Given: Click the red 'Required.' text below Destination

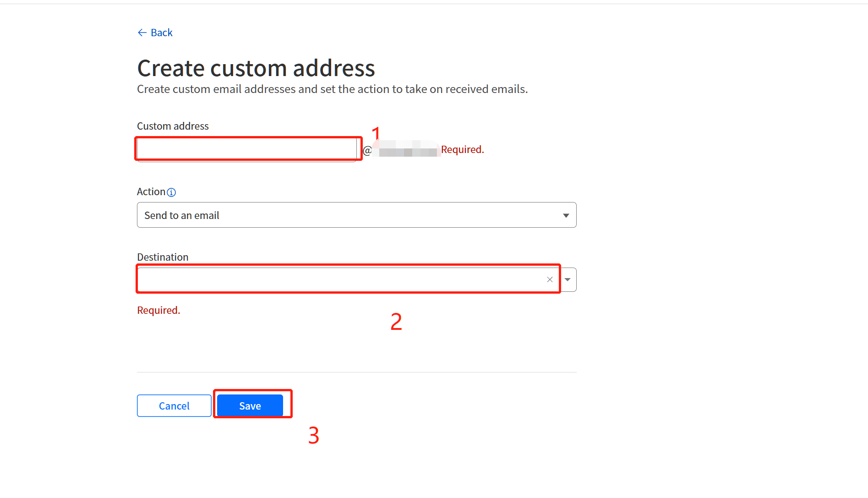Looking at the screenshot, I should pos(158,310).
